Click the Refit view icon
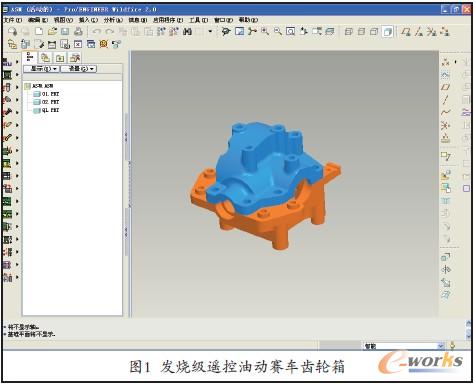 291,31
